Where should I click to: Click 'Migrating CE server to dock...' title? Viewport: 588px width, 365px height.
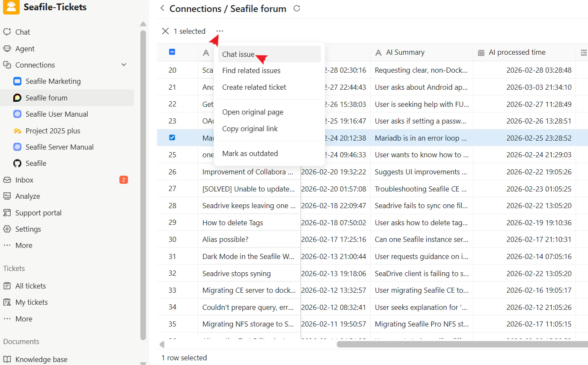coord(249,290)
